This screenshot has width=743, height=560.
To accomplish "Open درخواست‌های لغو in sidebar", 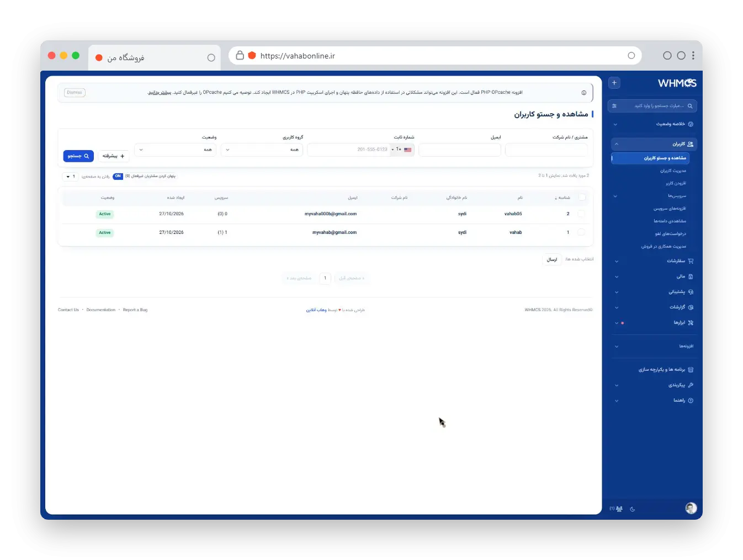I will [670, 234].
